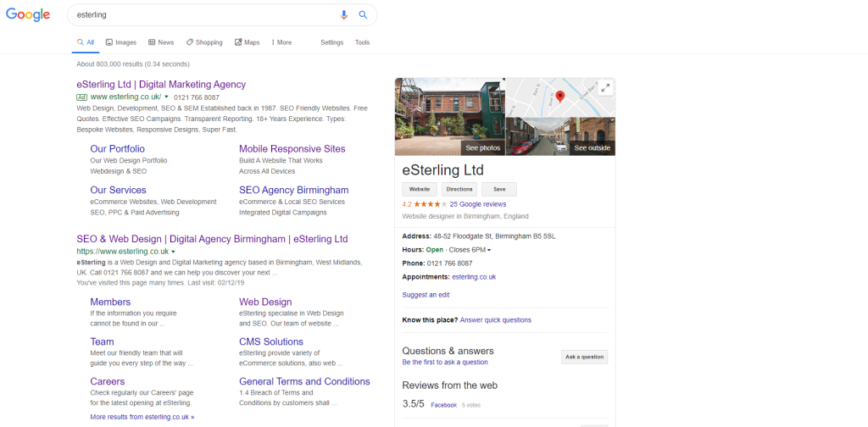This screenshot has width=868, height=427.
Task: Switch to the Images tab
Action: (x=120, y=42)
